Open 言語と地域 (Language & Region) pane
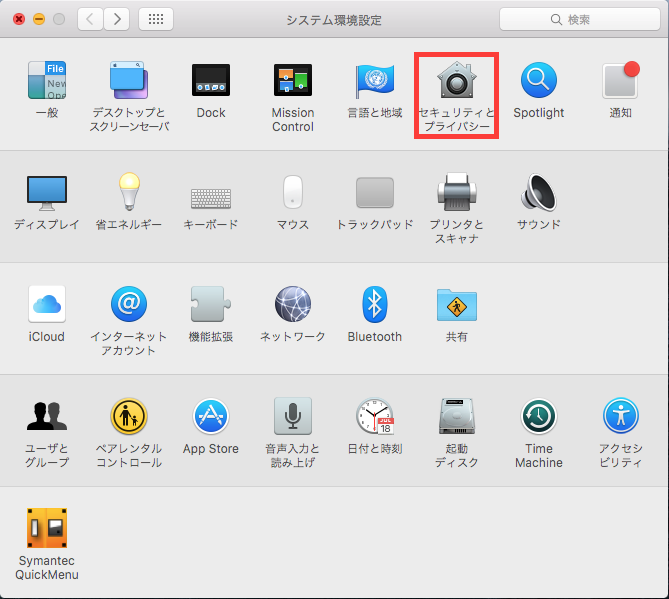Image resolution: width=669 pixels, height=599 pixels. (x=375, y=80)
